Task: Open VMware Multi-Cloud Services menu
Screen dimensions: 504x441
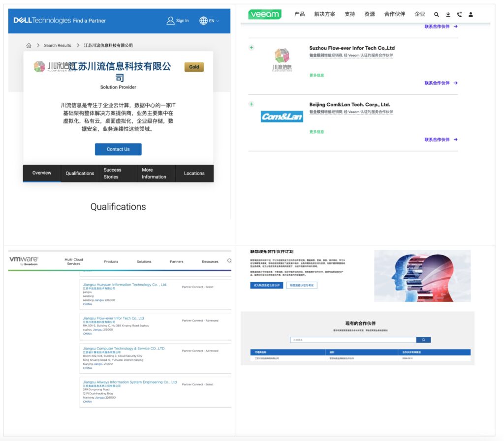Action: coord(74,262)
